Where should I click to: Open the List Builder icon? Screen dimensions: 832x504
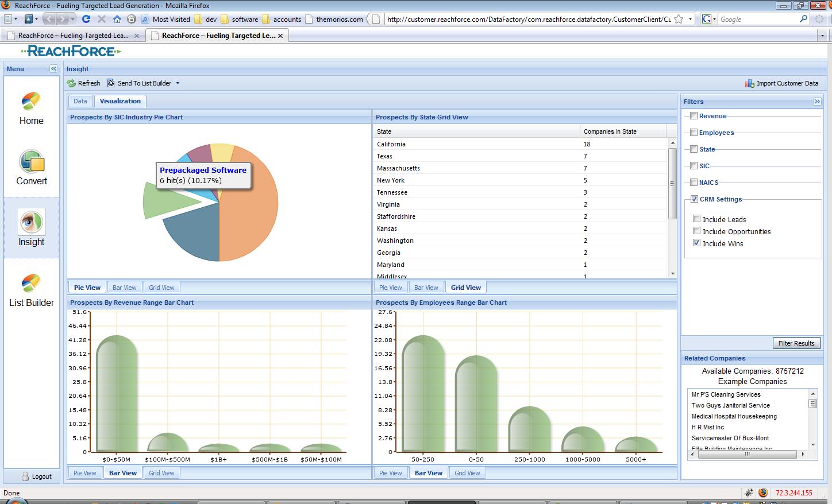[31, 283]
